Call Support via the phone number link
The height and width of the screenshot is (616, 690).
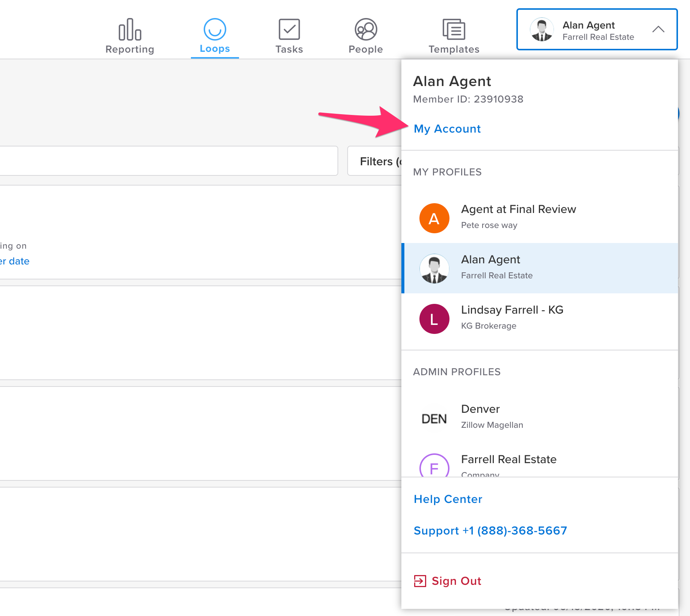point(490,531)
